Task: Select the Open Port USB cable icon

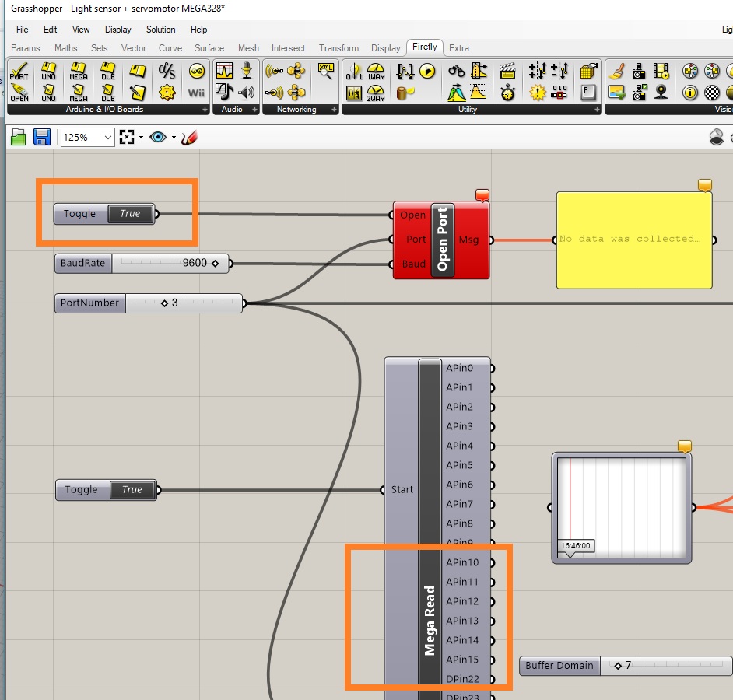Action: pyautogui.click(x=19, y=93)
